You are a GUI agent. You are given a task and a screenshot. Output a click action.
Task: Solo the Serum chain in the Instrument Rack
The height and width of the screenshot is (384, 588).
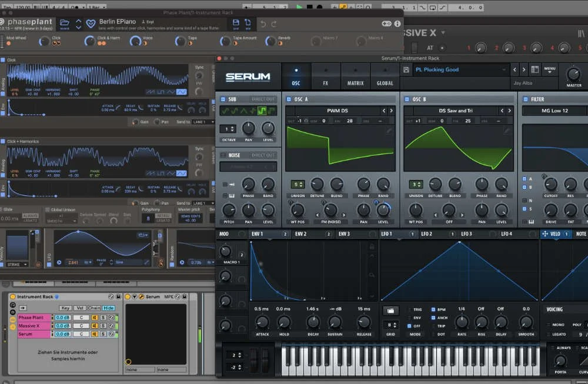tap(103, 333)
